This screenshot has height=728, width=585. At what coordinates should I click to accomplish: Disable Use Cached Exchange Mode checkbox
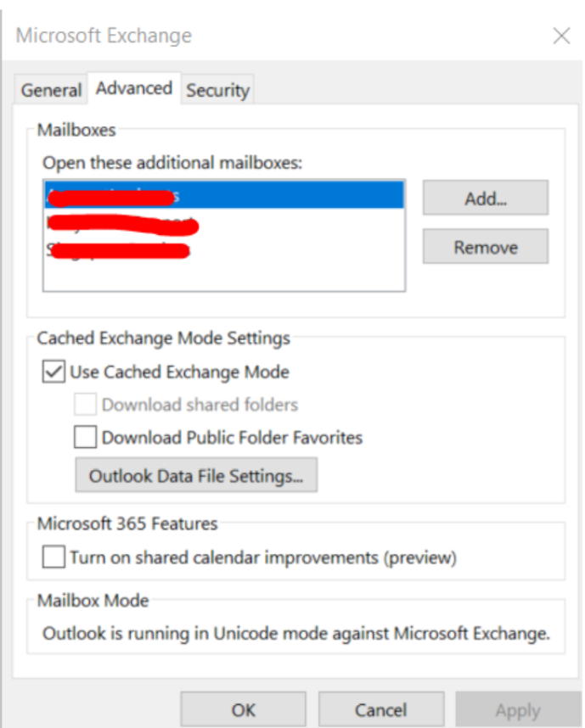click(x=54, y=372)
